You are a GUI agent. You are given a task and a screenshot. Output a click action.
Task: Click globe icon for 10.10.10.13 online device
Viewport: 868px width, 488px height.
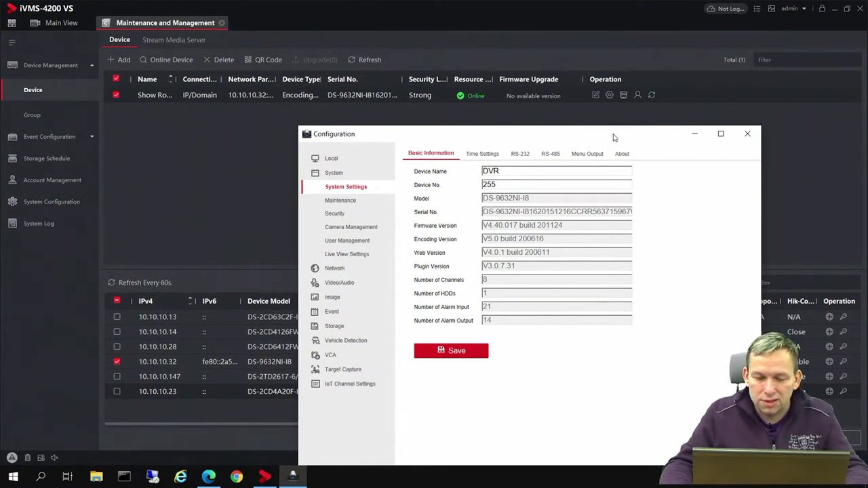point(829,317)
